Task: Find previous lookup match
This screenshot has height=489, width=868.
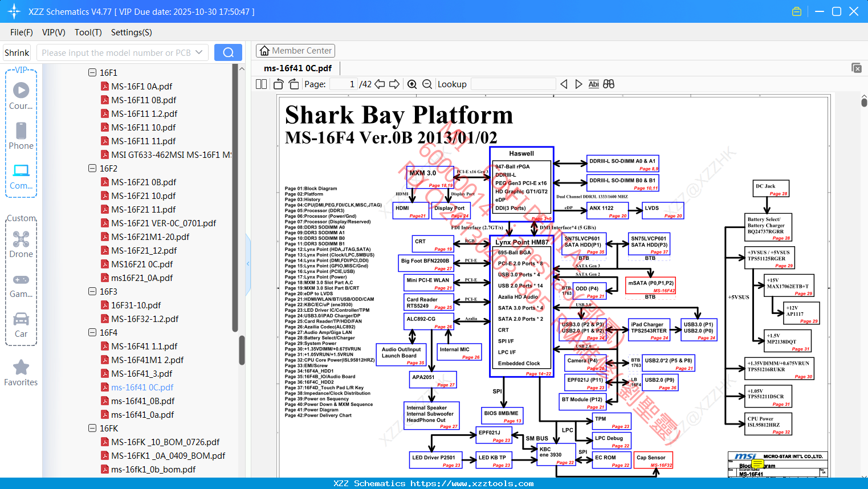Action: pos(564,84)
